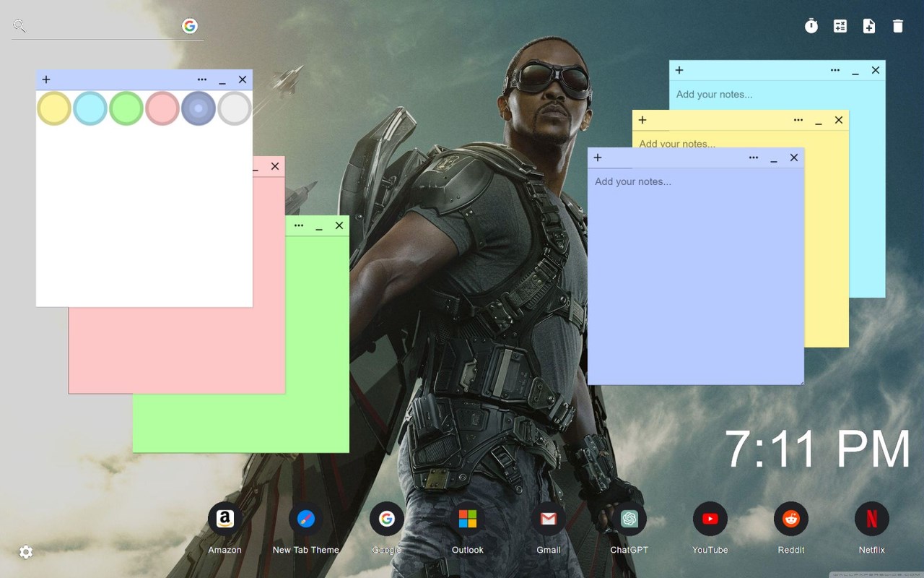Click the pink note's body

(x=177, y=350)
